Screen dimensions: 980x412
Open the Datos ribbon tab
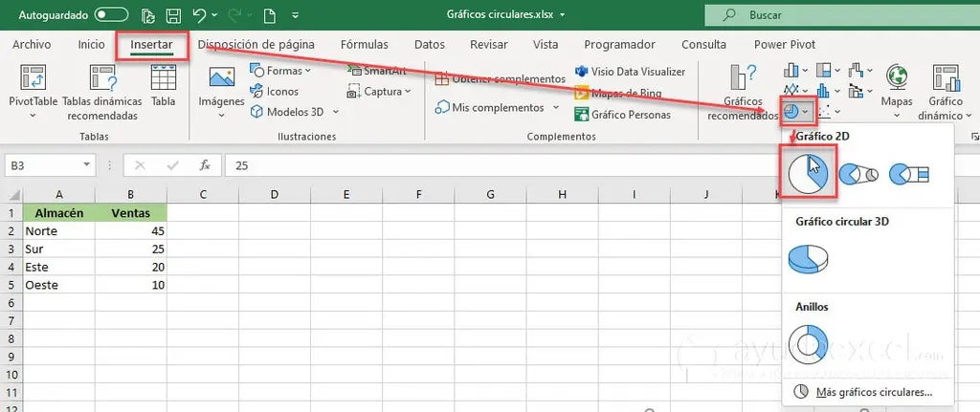coord(430,45)
